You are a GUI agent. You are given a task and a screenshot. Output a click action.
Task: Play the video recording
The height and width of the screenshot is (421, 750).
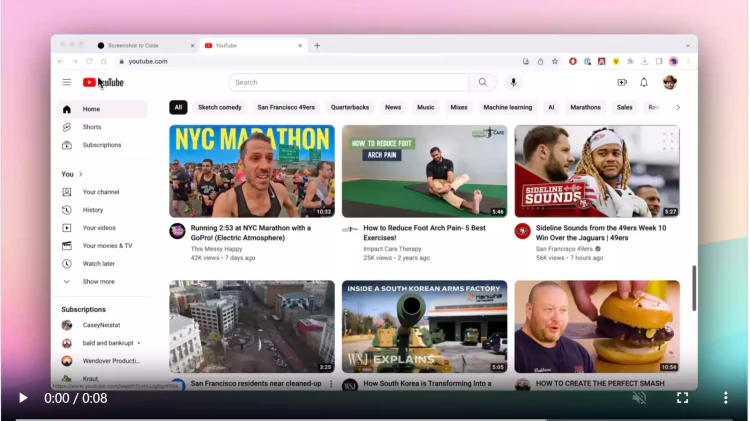23,398
